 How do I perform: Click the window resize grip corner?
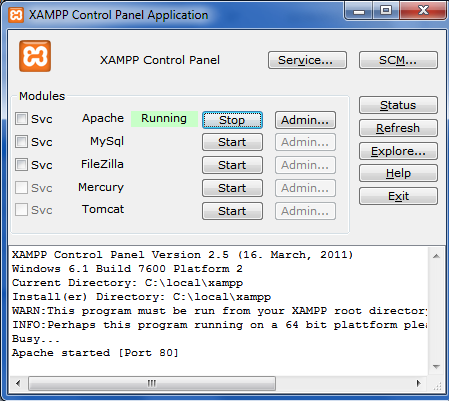437,386
